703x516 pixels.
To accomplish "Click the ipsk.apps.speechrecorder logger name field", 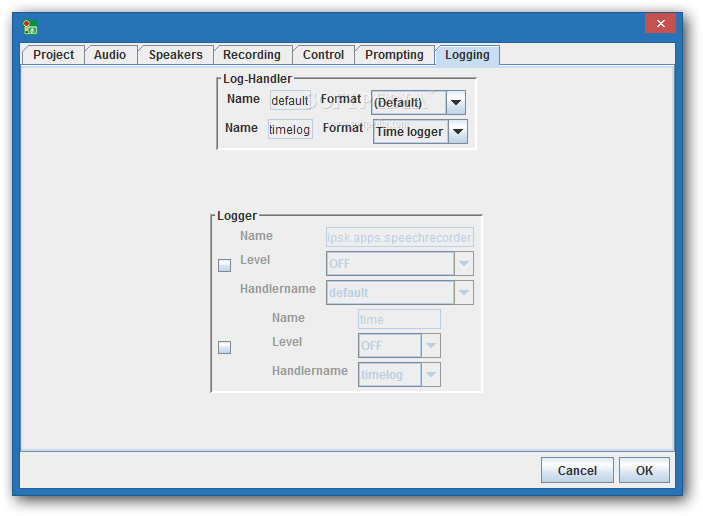I will coord(399,237).
